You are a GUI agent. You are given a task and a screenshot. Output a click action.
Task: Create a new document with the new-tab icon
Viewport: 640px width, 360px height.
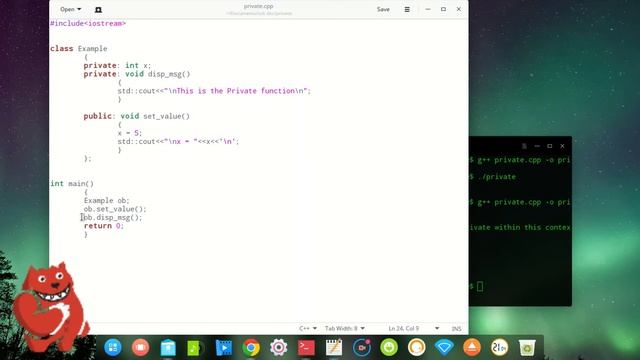98,9
